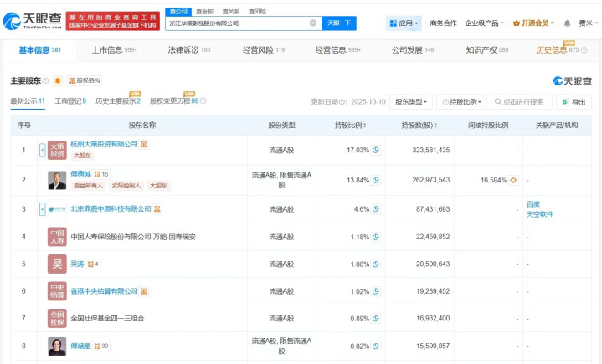Open the 应用 applications dropdown
Screen dimensions: 602x364
(x=404, y=23)
